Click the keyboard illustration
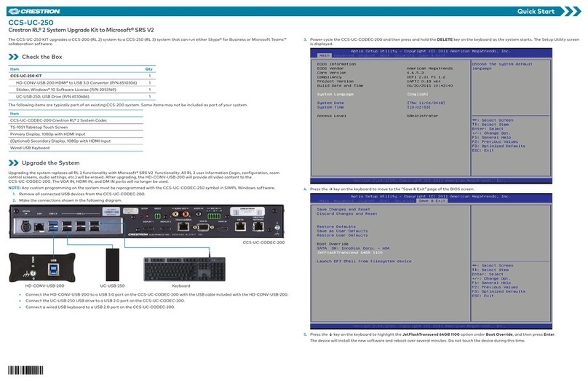The height and width of the screenshot is (381, 588). point(185,269)
